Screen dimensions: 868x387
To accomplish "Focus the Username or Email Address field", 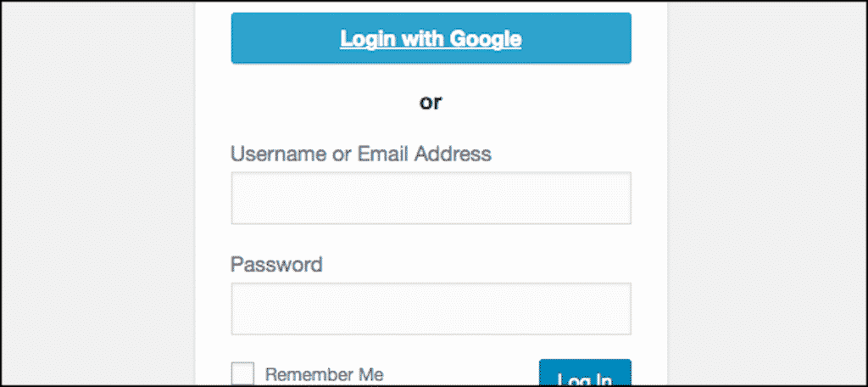I will point(431,198).
